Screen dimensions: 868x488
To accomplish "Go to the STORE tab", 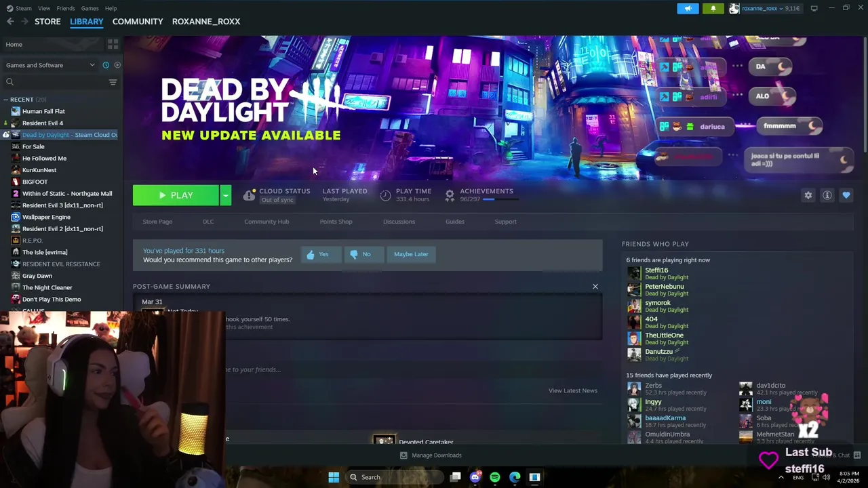I will click(47, 22).
